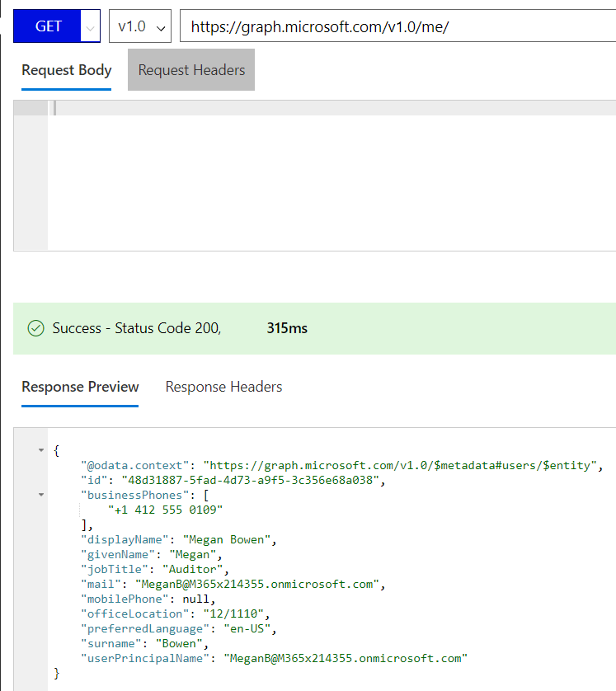Select the GET method button
The image size is (616, 691).
click(46, 26)
